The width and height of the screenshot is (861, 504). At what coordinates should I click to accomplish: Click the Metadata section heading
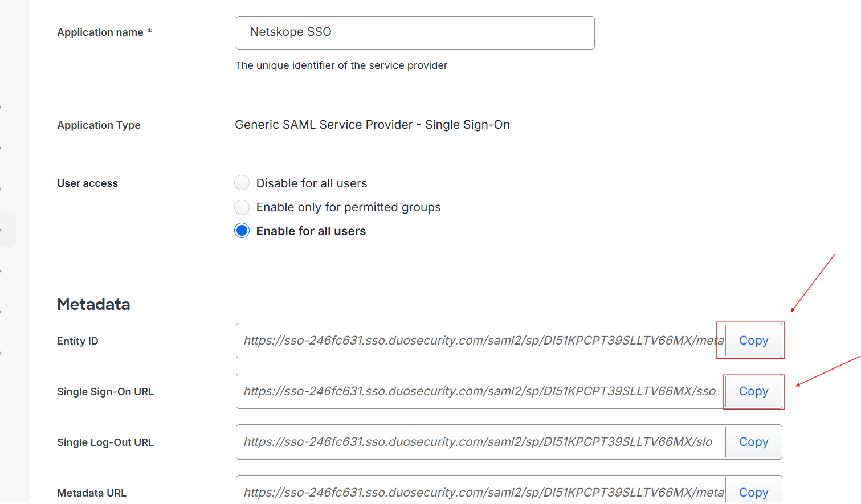(x=93, y=304)
